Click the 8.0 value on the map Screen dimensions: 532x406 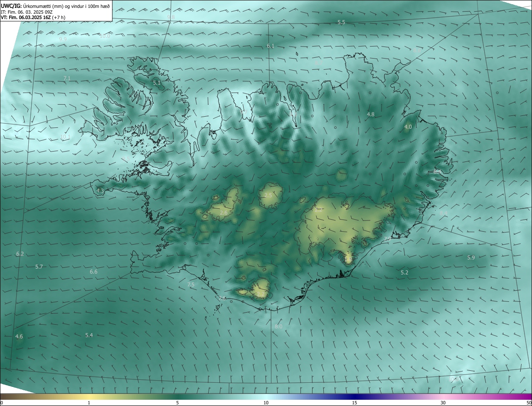coord(278,327)
